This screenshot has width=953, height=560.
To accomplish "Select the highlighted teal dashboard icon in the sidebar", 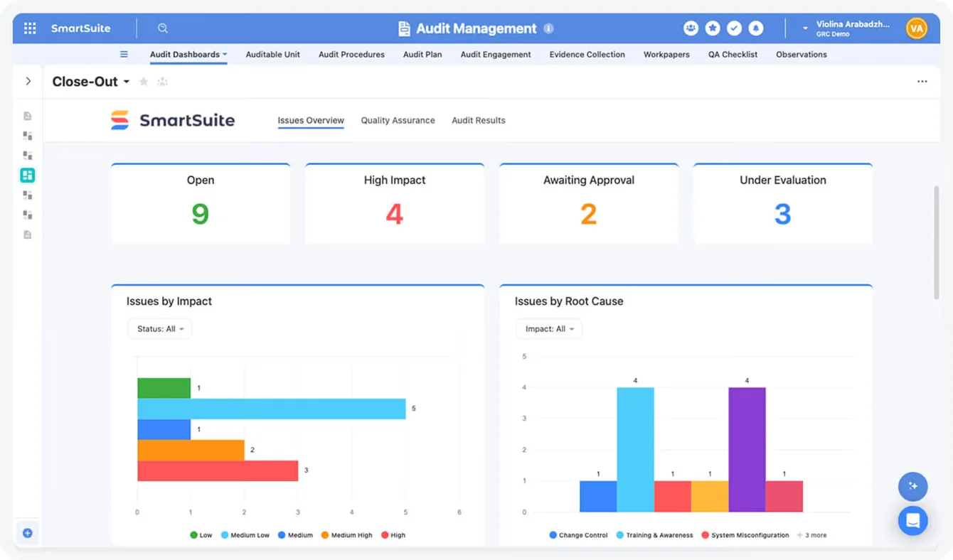I will pos(28,175).
